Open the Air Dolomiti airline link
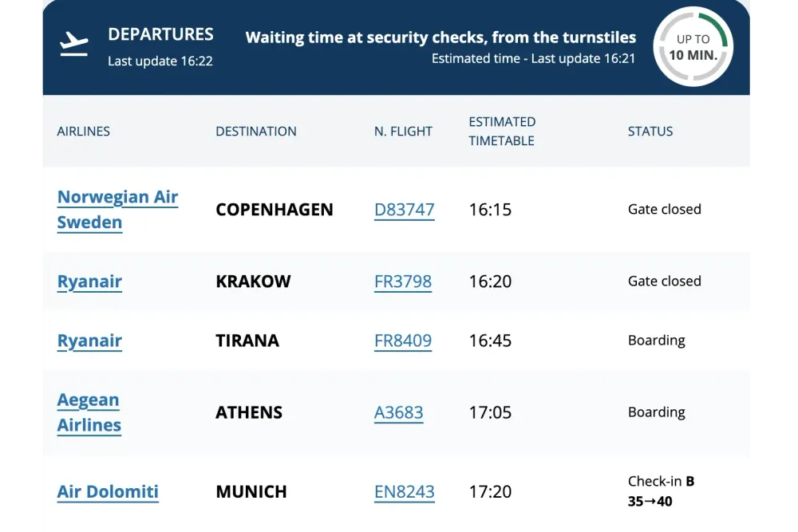The height and width of the screenshot is (532, 798). (108, 492)
